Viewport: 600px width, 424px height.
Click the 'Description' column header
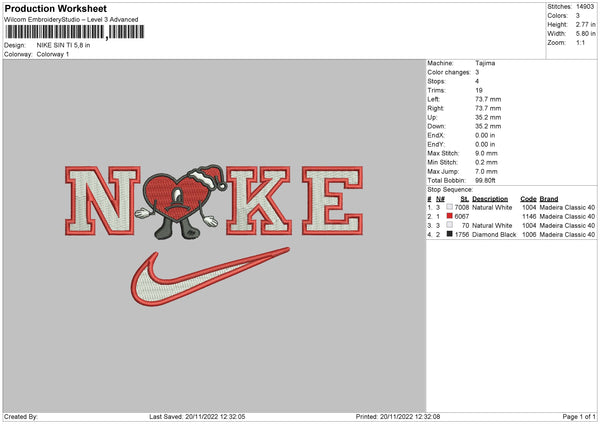[x=490, y=199]
